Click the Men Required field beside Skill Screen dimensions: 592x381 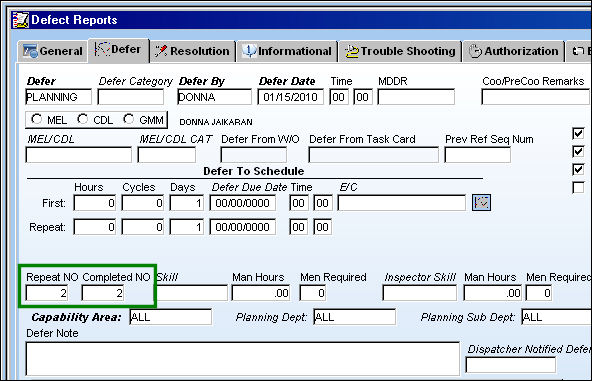pyautogui.click(x=313, y=293)
